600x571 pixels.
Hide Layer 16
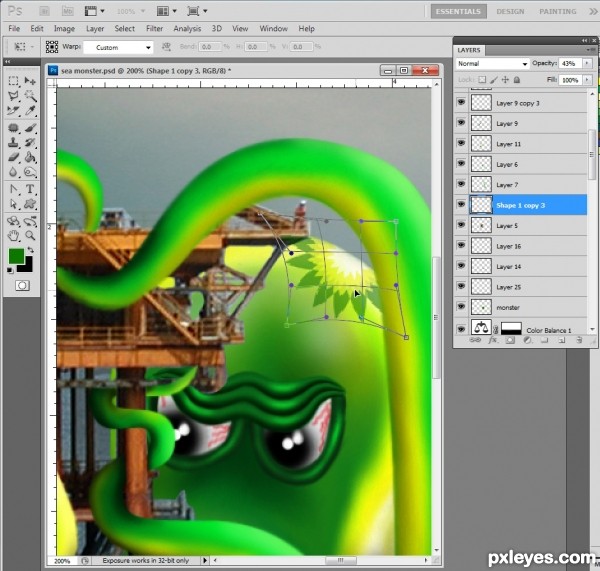pyautogui.click(x=461, y=245)
